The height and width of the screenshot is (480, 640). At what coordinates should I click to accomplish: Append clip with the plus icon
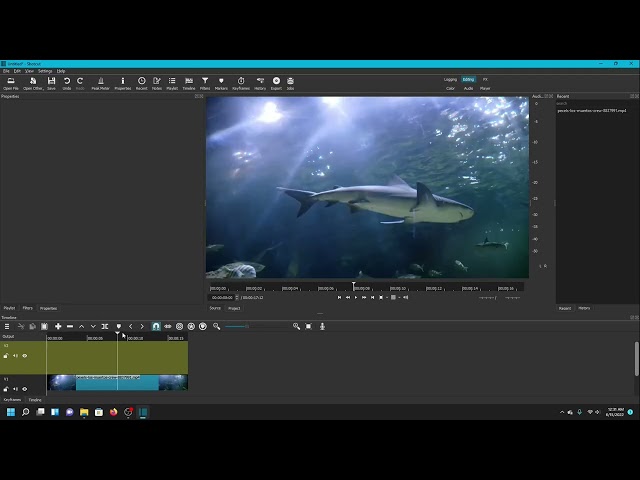(58, 326)
